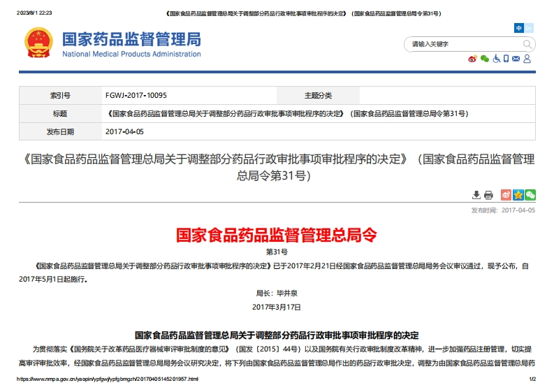Click the magnifying glass search icon

[528, 44]
